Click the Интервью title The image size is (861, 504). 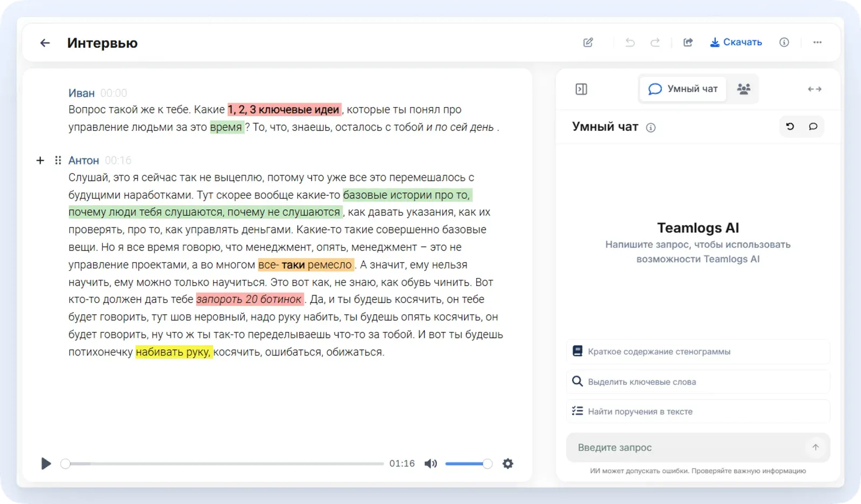(102, 43)
